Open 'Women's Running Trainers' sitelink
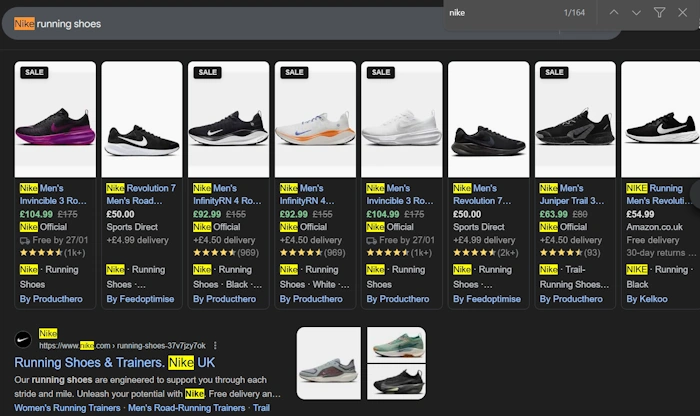 click(x=67, y=408)
